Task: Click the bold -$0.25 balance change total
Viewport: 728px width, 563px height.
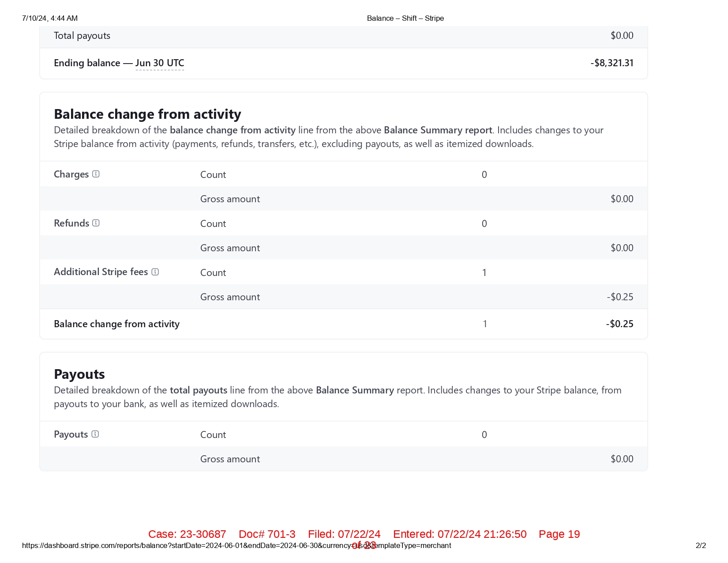Action: (619, 324)
